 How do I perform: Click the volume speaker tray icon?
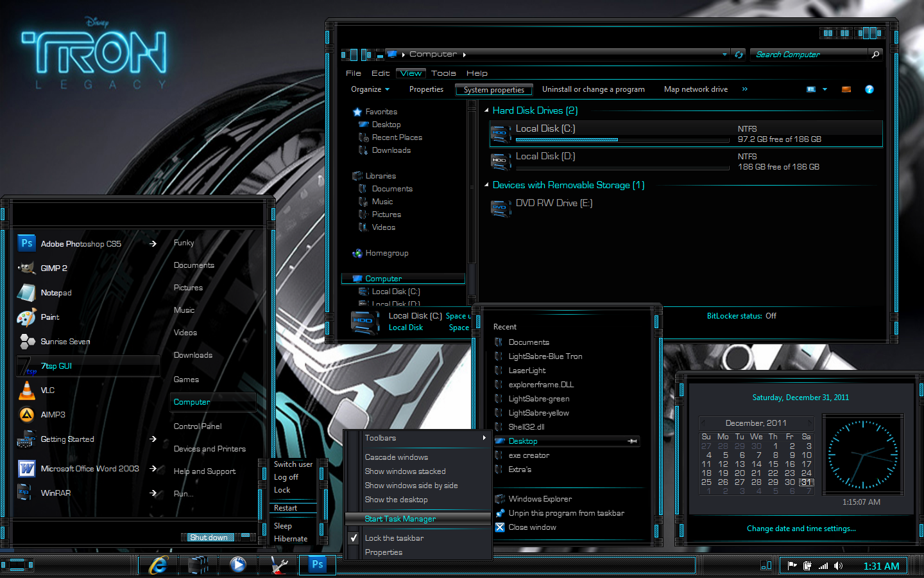[839, 566]
